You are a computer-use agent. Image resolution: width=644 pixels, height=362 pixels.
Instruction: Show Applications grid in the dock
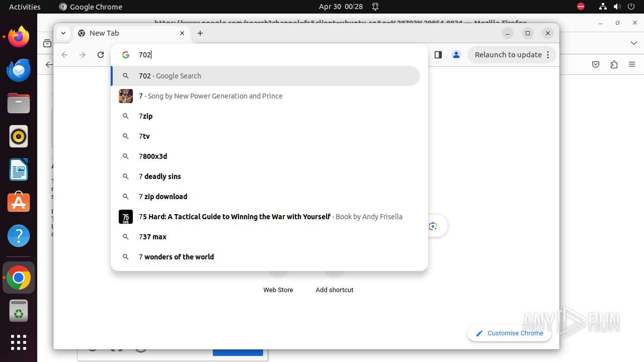coord(19,342)
